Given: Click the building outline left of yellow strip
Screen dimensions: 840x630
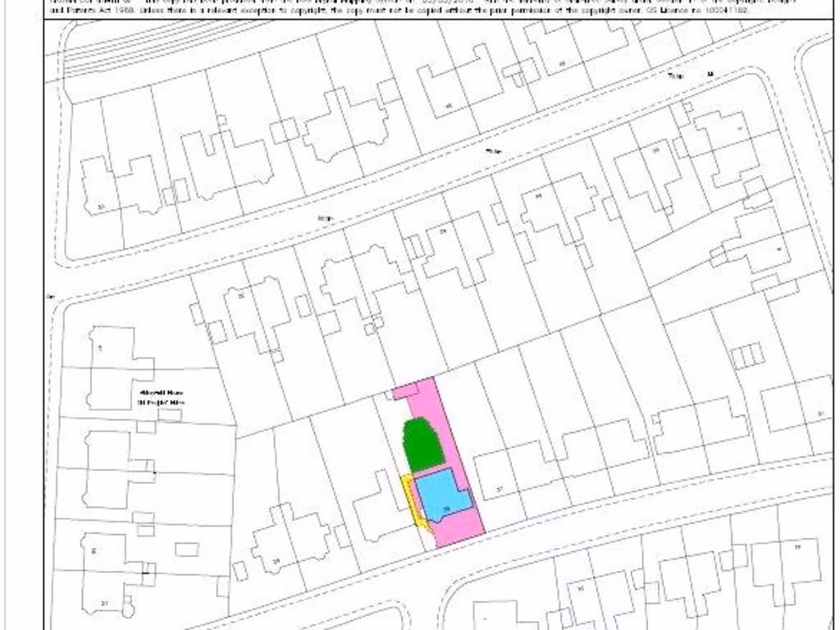Looking at the screenshot, I should (377, 509).
